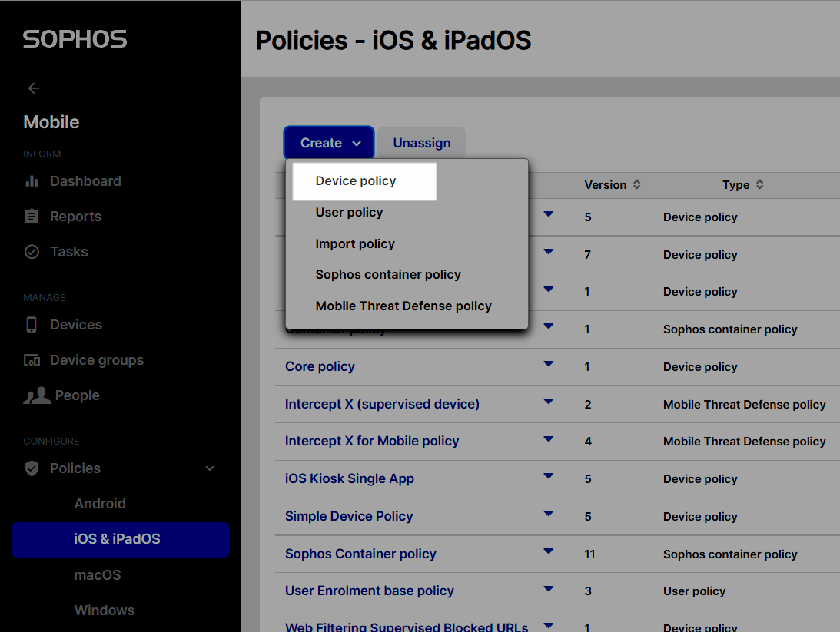
Task: Open Android policies in sidebar
Action: [x=100, y=504]
